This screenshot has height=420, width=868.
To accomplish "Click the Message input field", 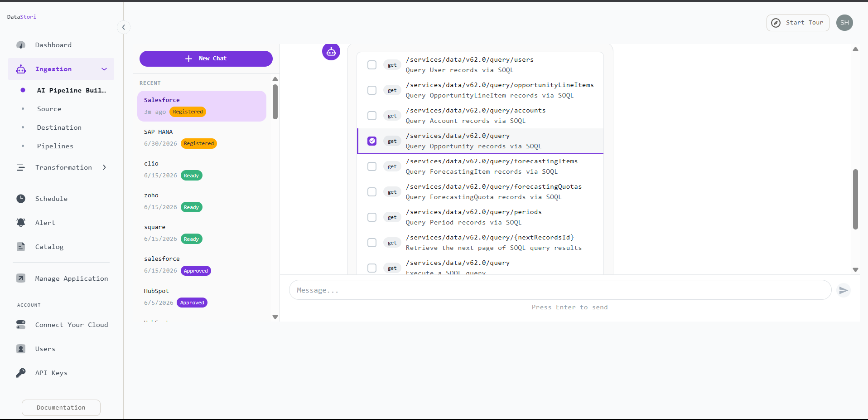I will [x=560, y=290].
